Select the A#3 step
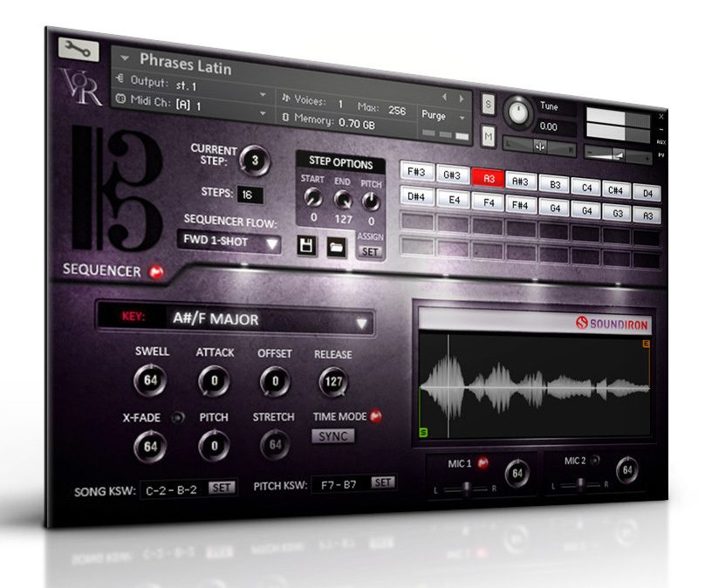Viewport: 705px width, 588px height. click(x=520, y=181)
